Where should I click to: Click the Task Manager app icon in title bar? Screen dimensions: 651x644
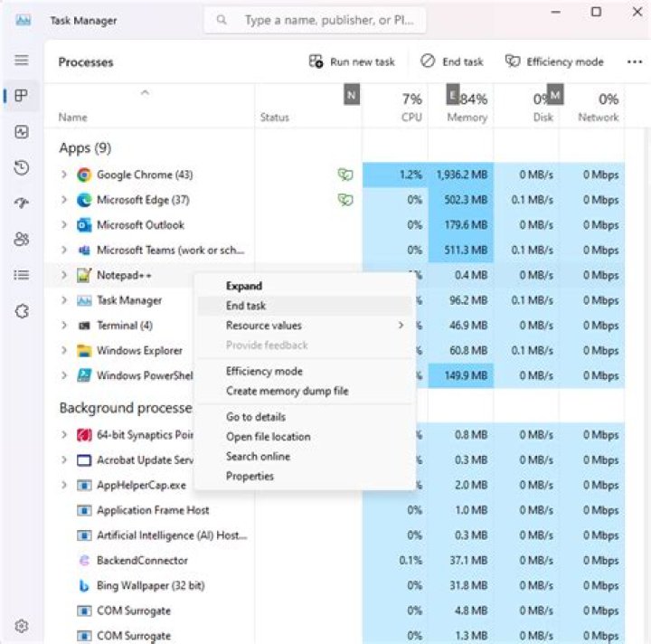point(24,20)
